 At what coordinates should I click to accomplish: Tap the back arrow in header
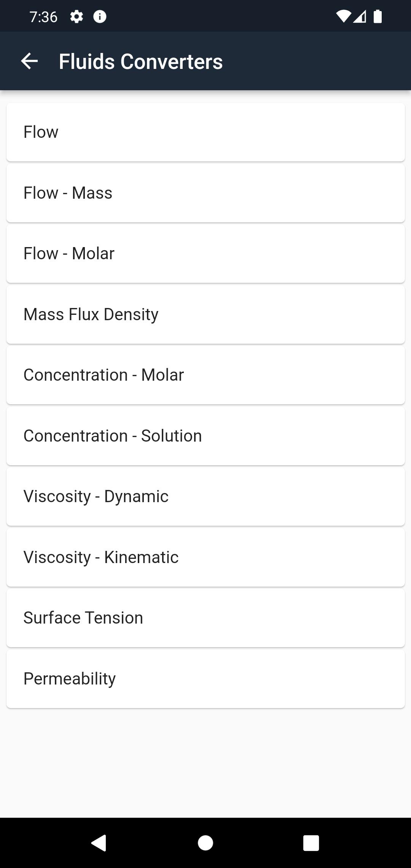click(29, 61)
